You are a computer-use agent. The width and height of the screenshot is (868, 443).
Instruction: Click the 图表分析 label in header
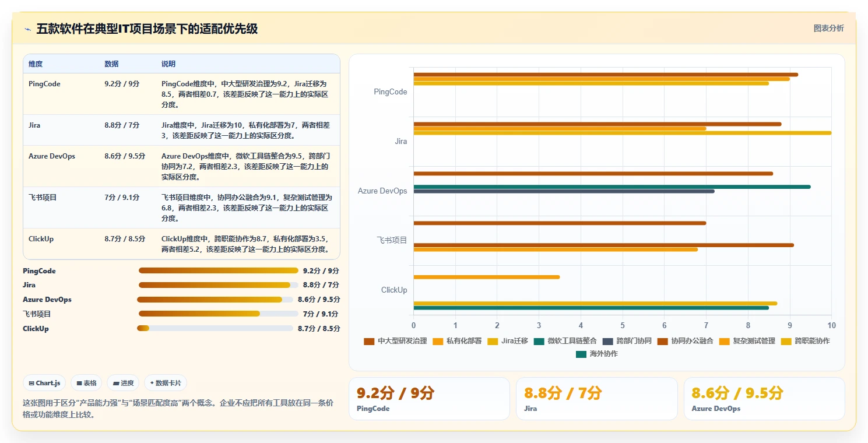(x=828, y=28)
